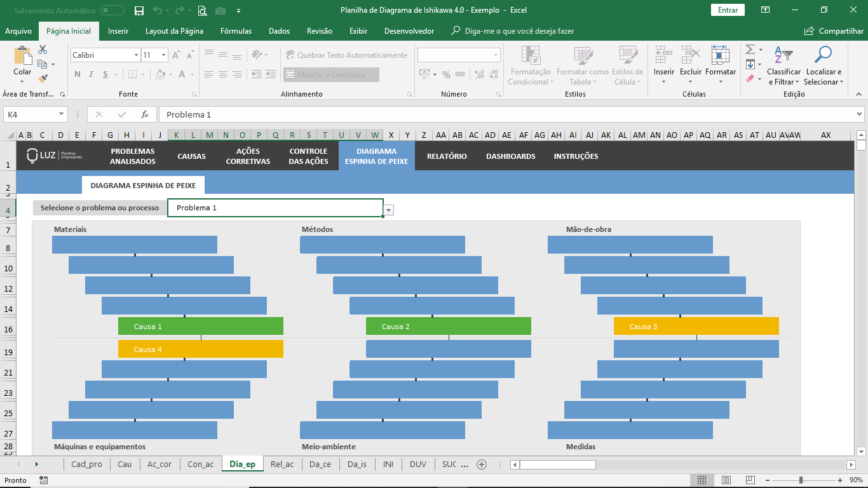
Task: Collapse the ribbon with the chevron arrow
Action: pyautogui.click(x=859, y=94)
